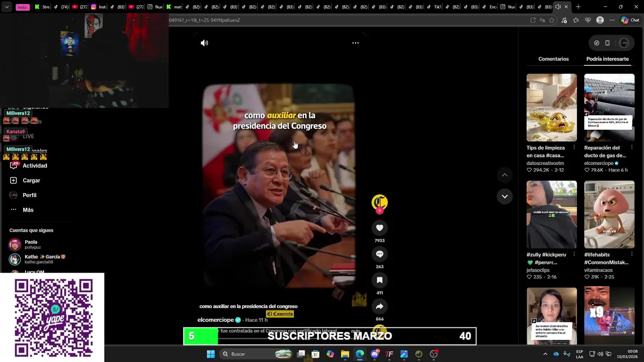
Task: Add page to favorites with star icon
Action: click(x=552, y=20)
